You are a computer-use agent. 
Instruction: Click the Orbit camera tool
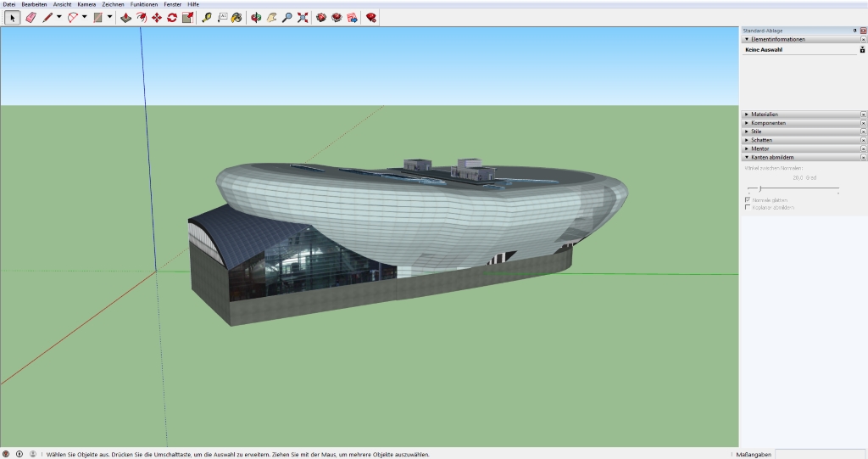pos(256,17)
